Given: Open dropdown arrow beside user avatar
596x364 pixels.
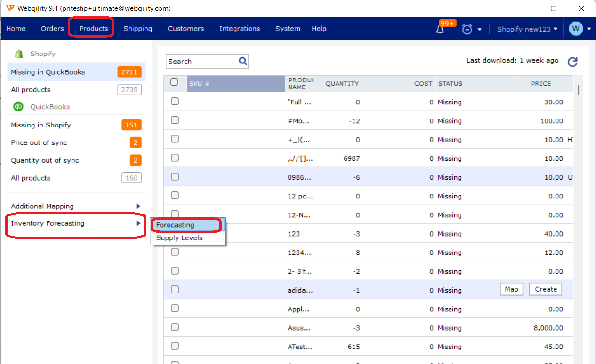Looking at the screenshot, I should pos(589,29).
